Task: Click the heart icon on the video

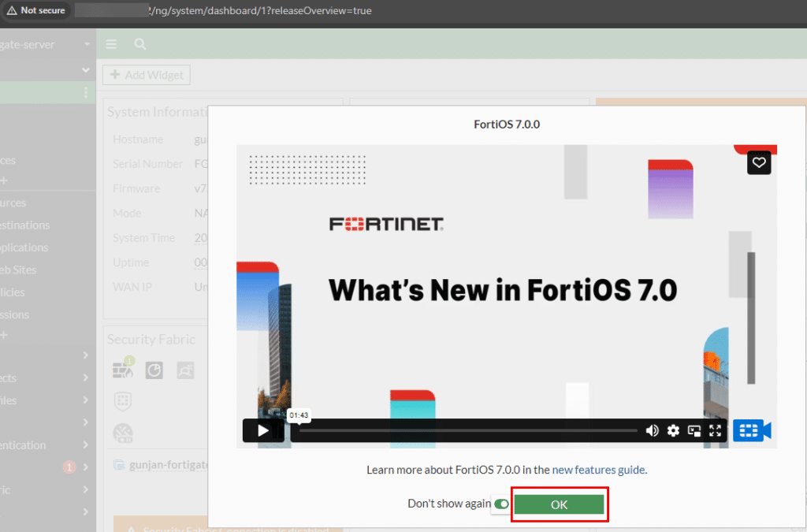Action: coord(759,162)
